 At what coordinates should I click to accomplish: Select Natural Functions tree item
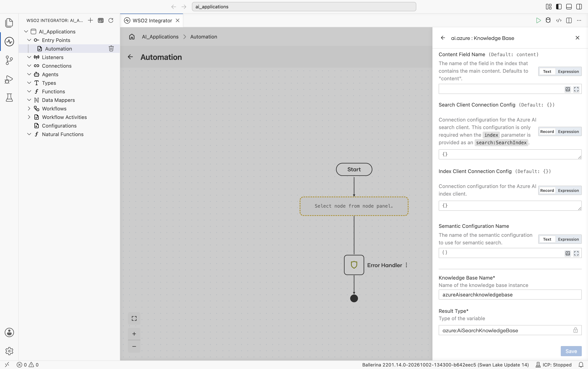pyautogui.click(x=63, y=134)
